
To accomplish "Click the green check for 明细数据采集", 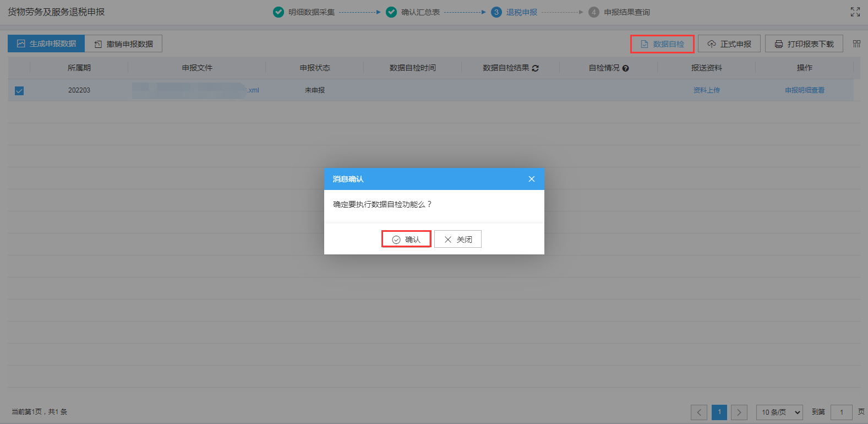I will [x=279, y=12].
